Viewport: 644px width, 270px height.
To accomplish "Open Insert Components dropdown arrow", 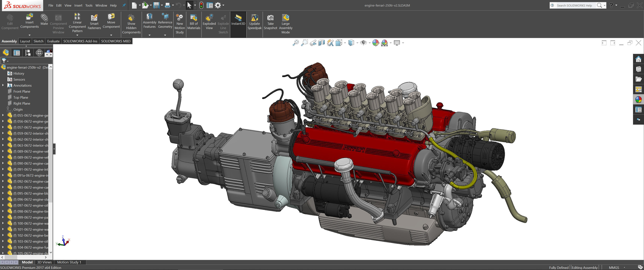I will 30,35.
